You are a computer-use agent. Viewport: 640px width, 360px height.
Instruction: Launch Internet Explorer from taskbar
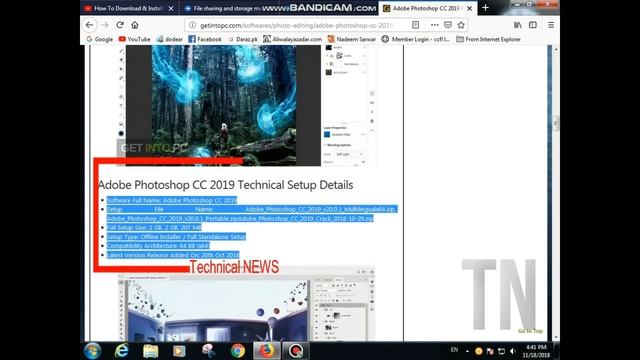(x=121, y=351)
